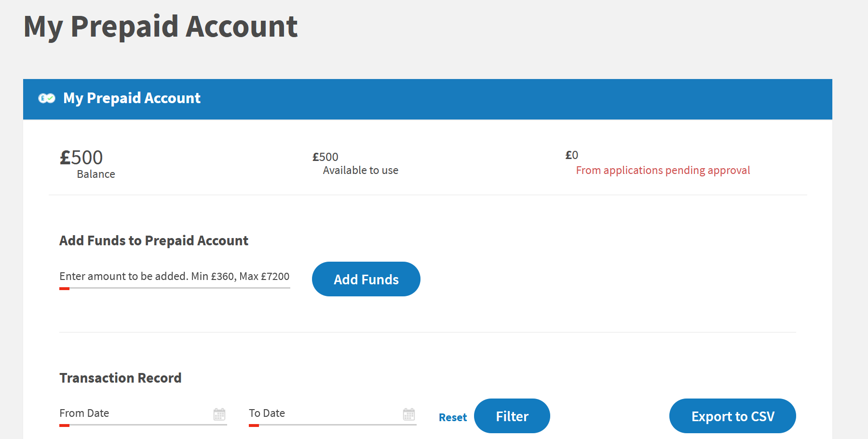Click the £500 Available to use figure
The image size is (868, 439).
325,157
